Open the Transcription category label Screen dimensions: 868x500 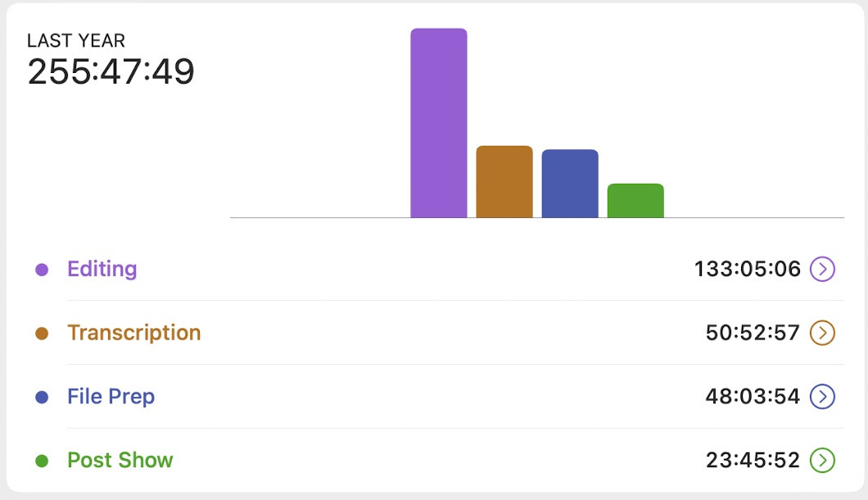(134, 333)
